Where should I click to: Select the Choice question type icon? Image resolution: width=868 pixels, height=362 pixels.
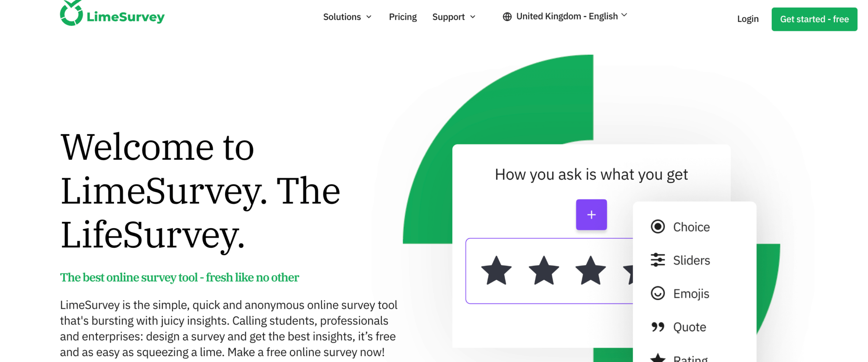coord(657,227)
